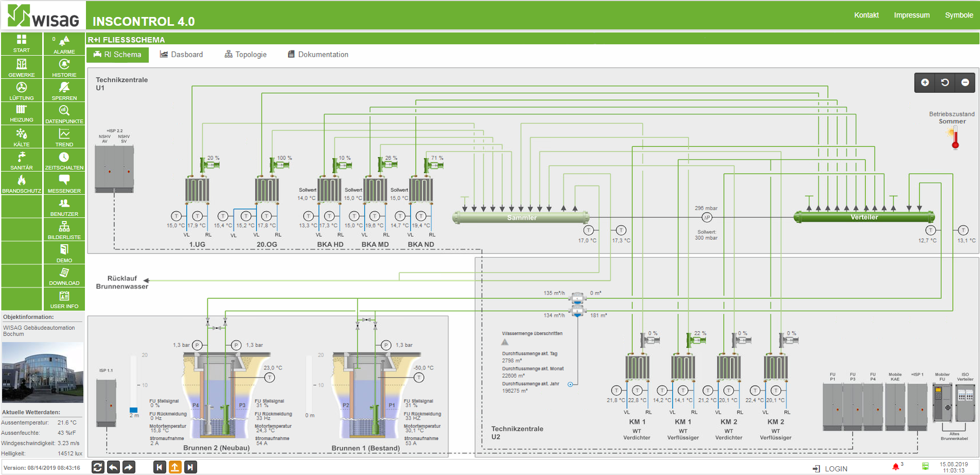Click the summer thermometer Betriebszustand icon
The height and width of the screenshot is (475, 980).
coord(954,139)
